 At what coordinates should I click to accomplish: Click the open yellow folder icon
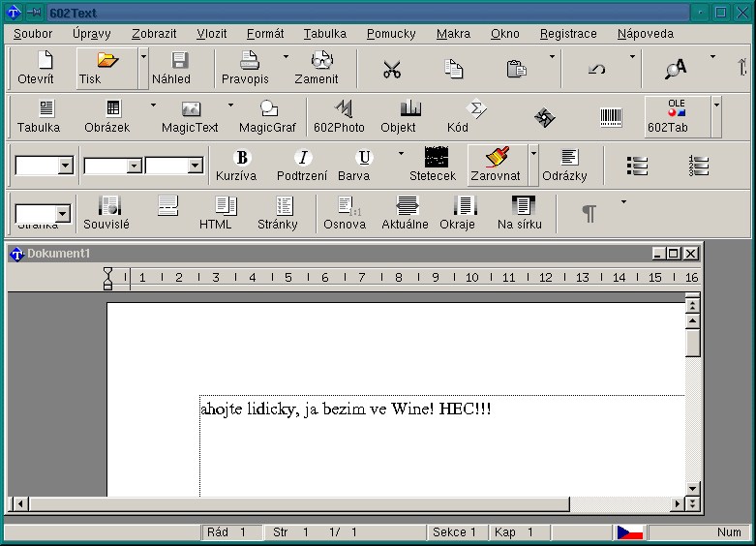107,60
